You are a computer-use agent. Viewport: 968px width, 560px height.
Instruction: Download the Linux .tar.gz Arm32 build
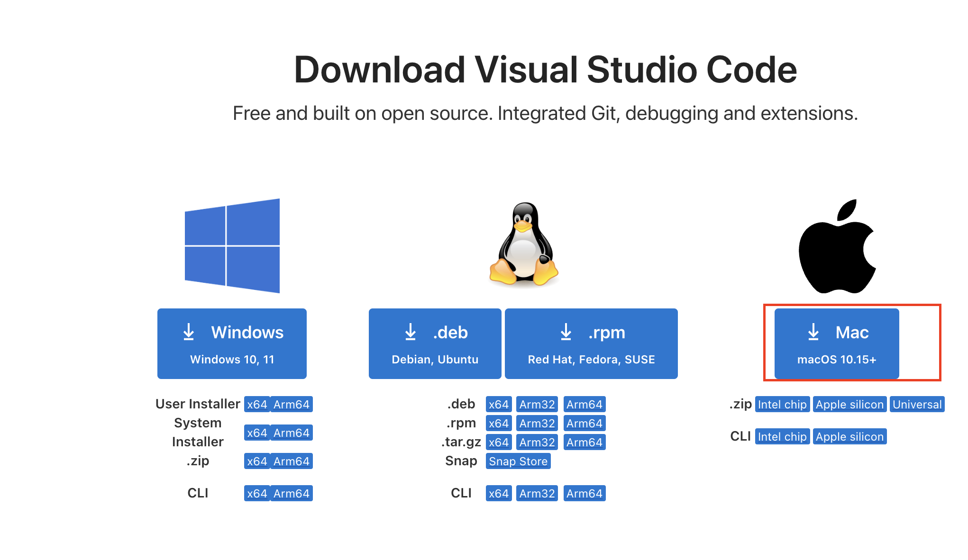537,443
